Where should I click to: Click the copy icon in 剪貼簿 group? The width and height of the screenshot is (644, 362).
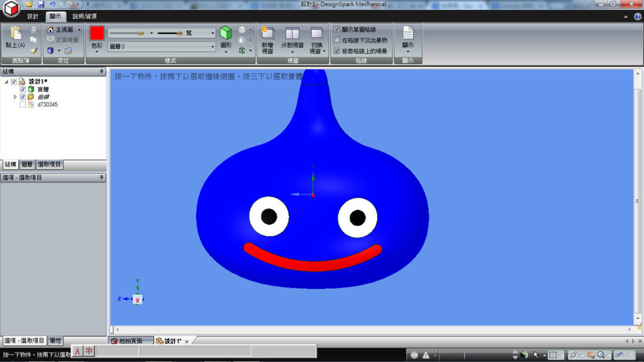pos(34,40)
